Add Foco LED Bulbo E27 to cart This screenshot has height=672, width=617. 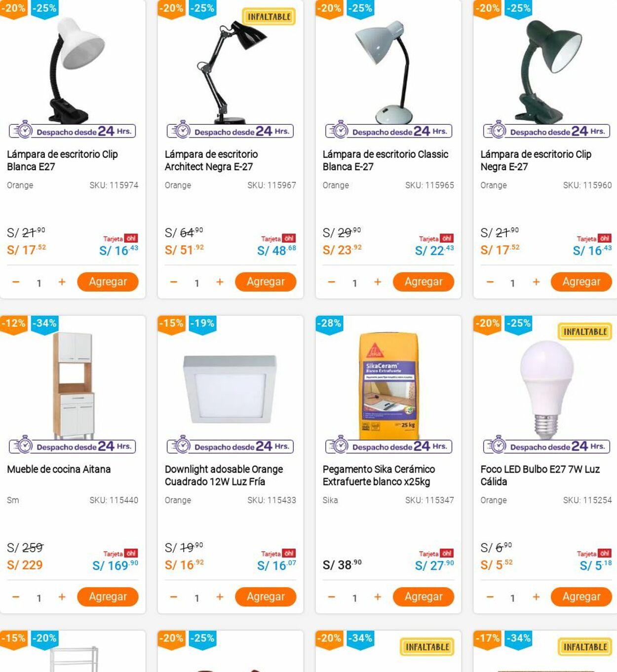(581, 597)
